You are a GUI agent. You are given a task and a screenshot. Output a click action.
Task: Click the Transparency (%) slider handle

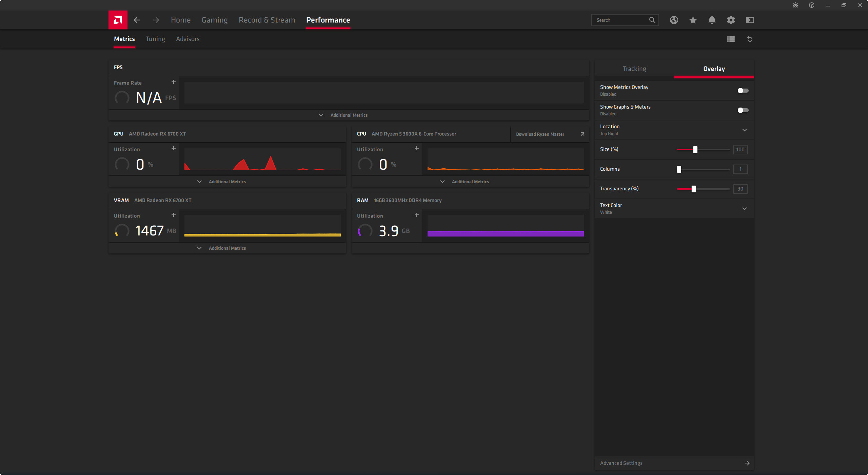pos(693,189)
